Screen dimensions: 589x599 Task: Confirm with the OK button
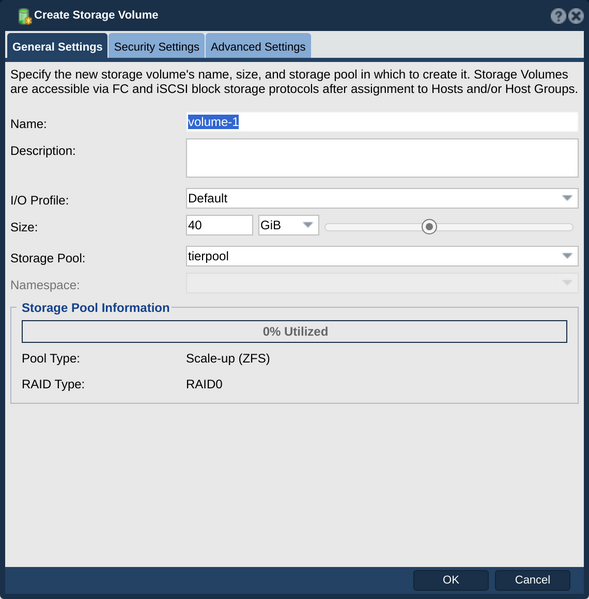[x=451, y=580]
